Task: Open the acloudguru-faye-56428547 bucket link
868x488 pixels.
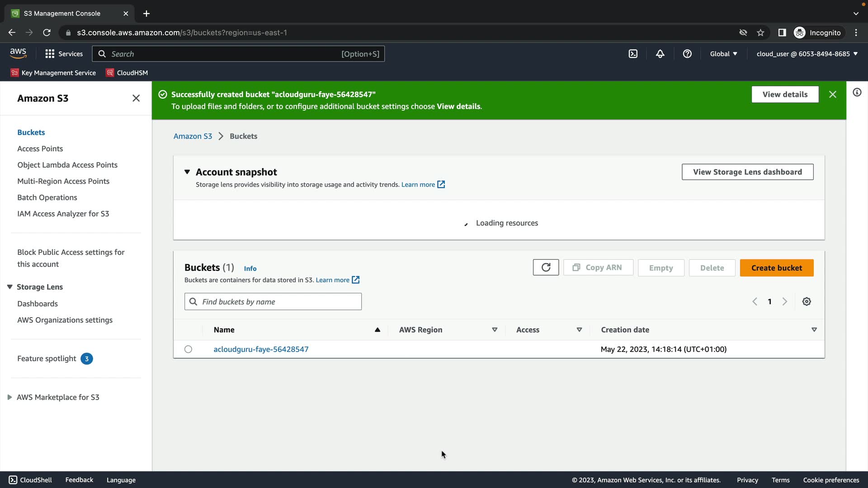Action: [261, 349]
